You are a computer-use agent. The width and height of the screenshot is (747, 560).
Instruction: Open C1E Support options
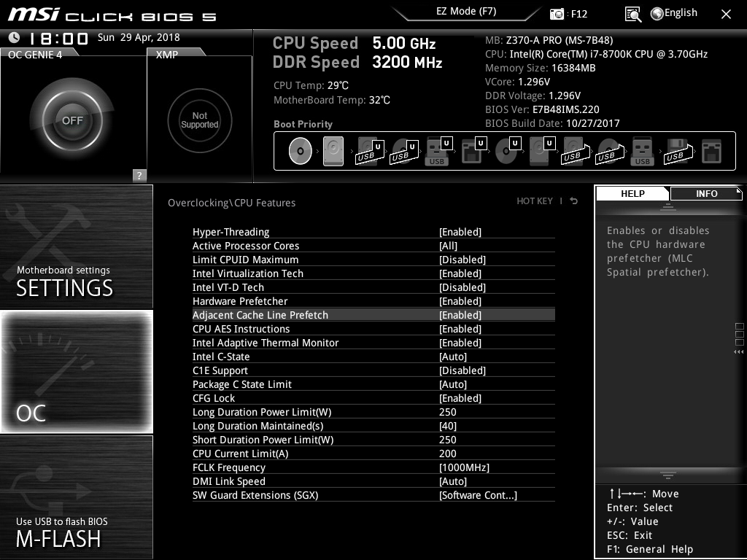coord(373,370)
